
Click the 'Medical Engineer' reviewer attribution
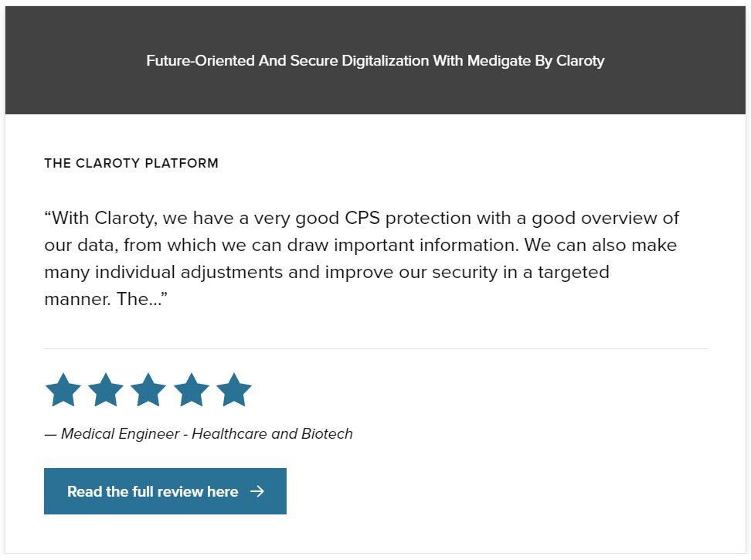point(121,433)
